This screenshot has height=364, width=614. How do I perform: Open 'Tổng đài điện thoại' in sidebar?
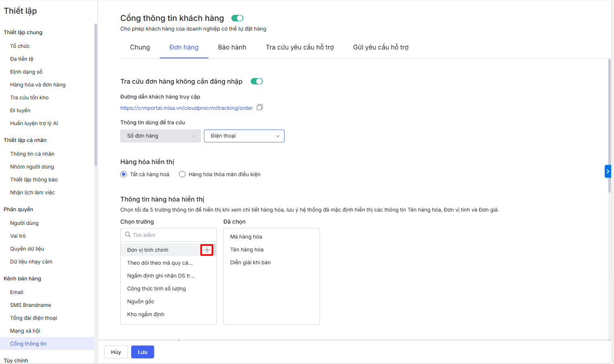coord(33,318)
